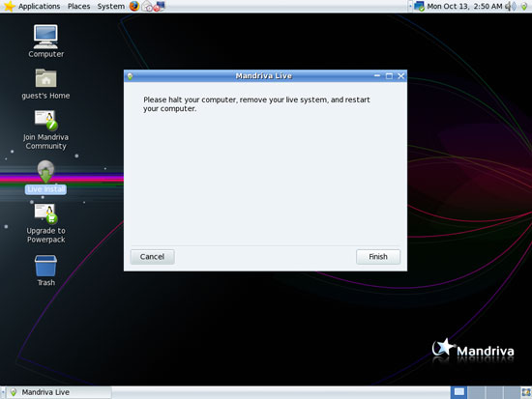The height and width of the screenshot is (399, 532).
Task: Open guest's Home folder icon
Action: click(45, 84)
